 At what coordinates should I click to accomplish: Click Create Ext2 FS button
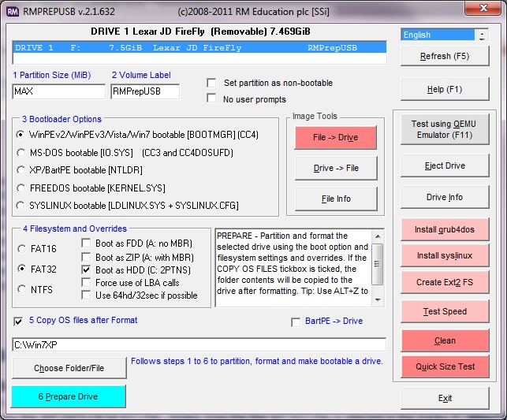tap(445, 282)
